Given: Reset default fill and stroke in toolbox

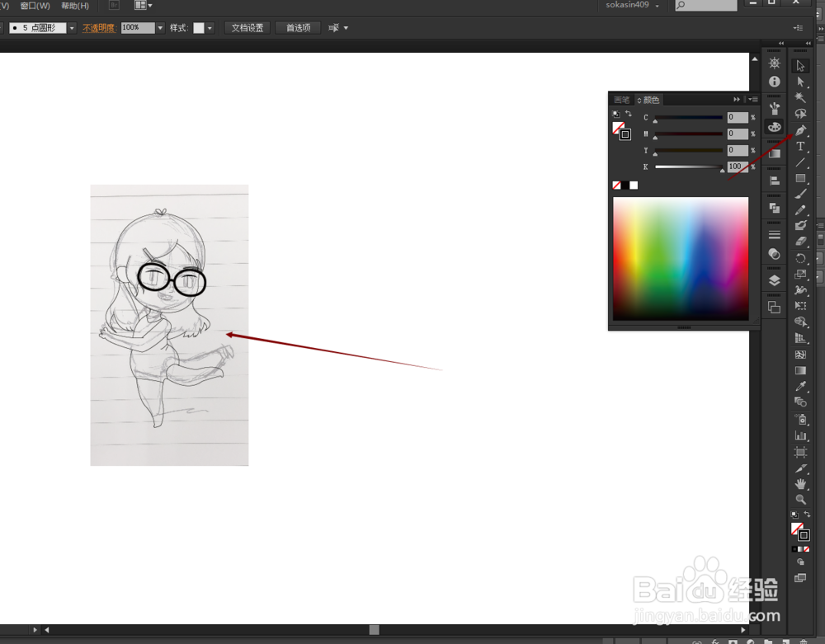Looking at the screenshot, I should (x=794, y=515).
